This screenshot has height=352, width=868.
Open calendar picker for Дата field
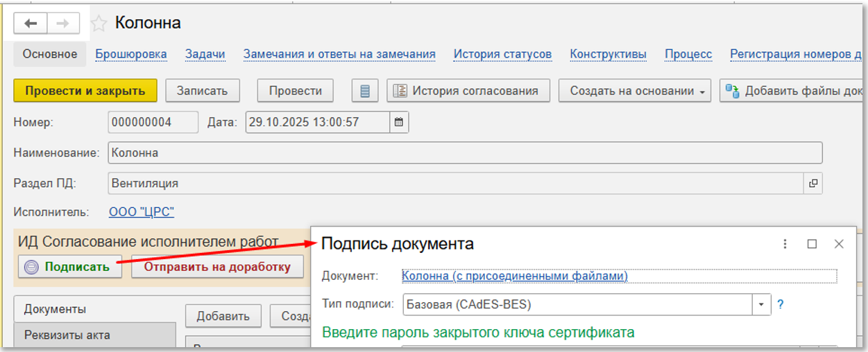tap(399, 123)
